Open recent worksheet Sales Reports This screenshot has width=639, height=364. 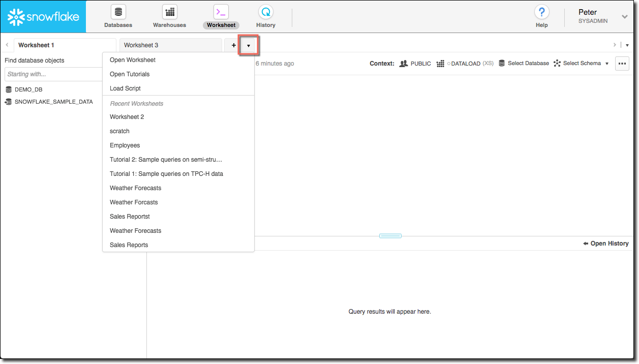pos(178,245)
